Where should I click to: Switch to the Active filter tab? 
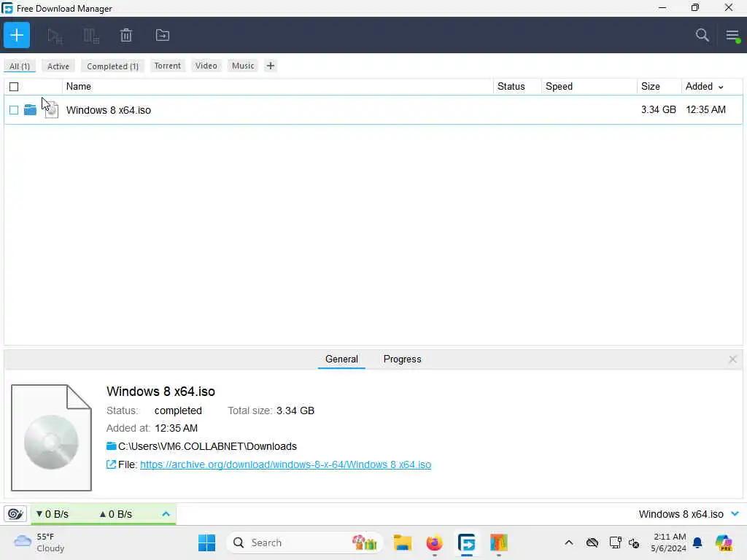tap(58, 66)
